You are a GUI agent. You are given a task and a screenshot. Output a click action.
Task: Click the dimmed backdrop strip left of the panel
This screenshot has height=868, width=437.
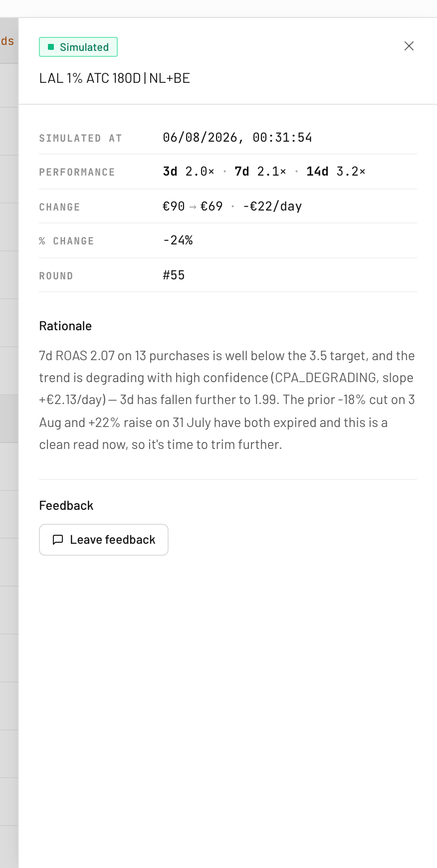pos(9,443)
